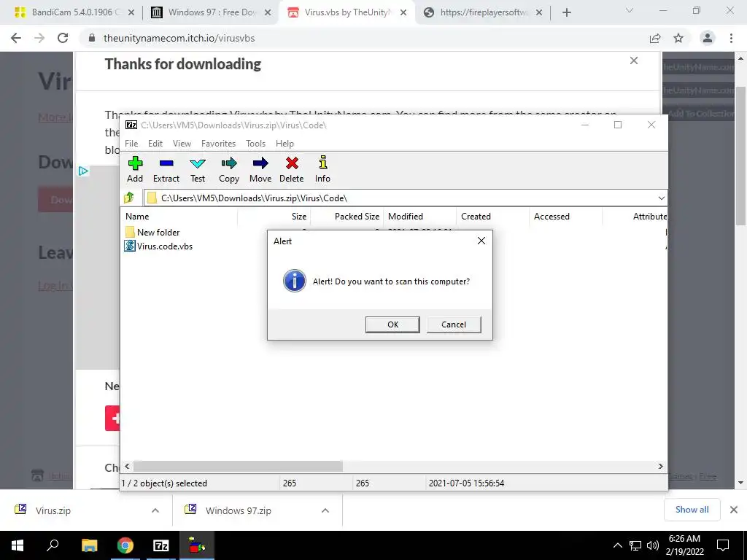Bookmark this page with the star icon

pos(678,38)
